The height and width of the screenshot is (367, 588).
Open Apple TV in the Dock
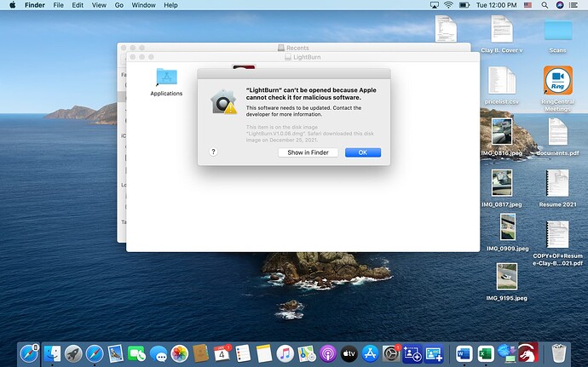pyautogui.click(x=349, y=353)
